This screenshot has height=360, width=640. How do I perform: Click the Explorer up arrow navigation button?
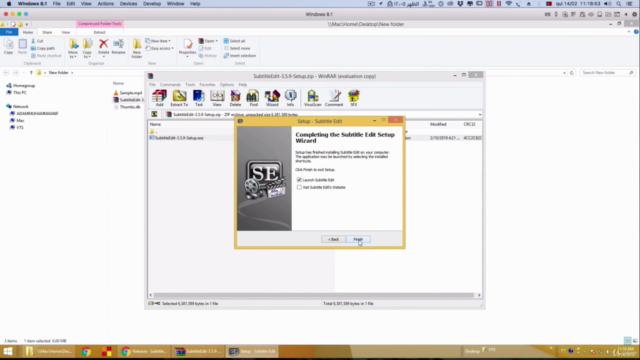[x=31, y=73]
